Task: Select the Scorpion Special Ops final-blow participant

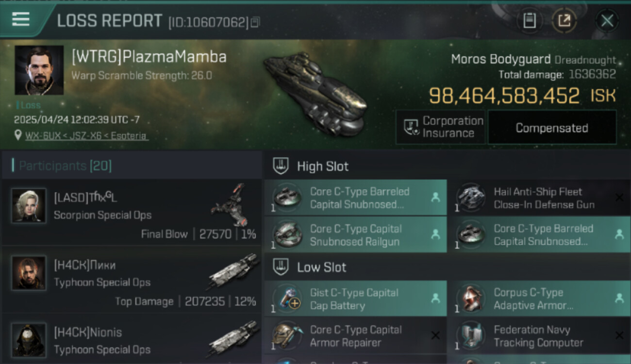Action: click(132, 213)
